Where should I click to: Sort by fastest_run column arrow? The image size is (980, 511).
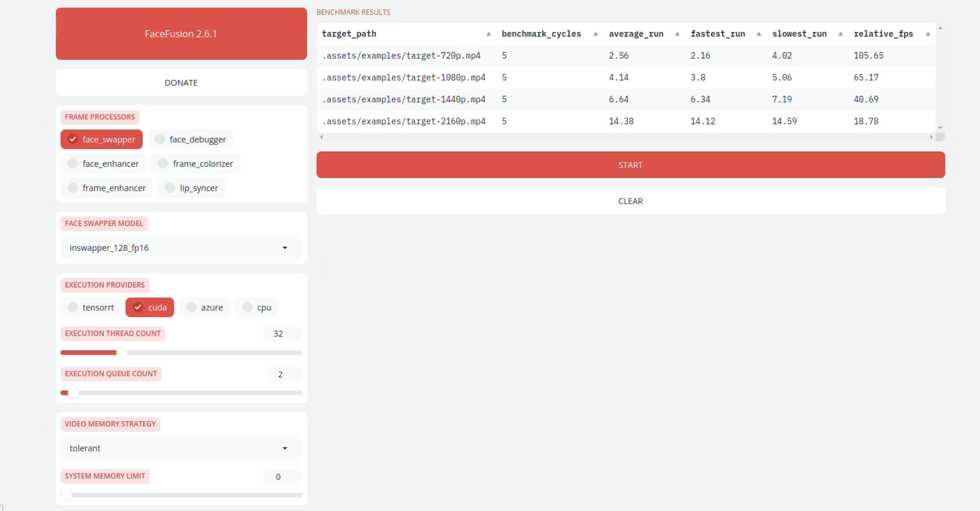point(759,34)
